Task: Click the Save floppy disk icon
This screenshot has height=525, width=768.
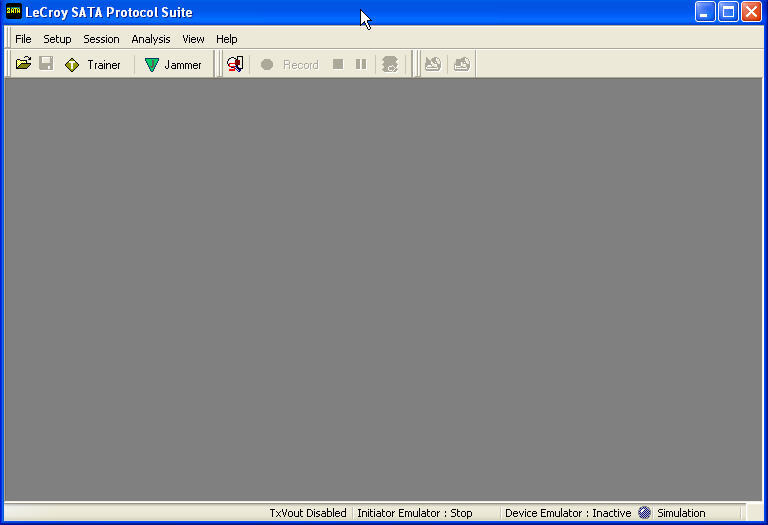Action: click(46, 64)
